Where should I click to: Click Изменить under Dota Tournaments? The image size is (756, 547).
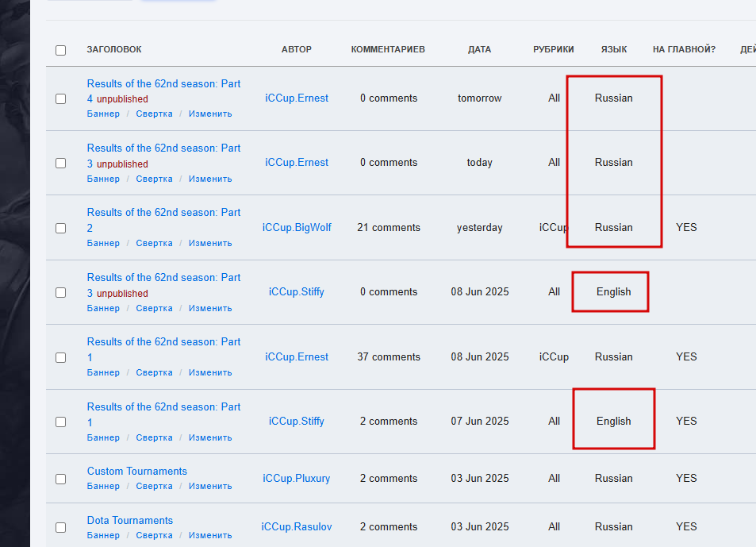coord(210,535)
